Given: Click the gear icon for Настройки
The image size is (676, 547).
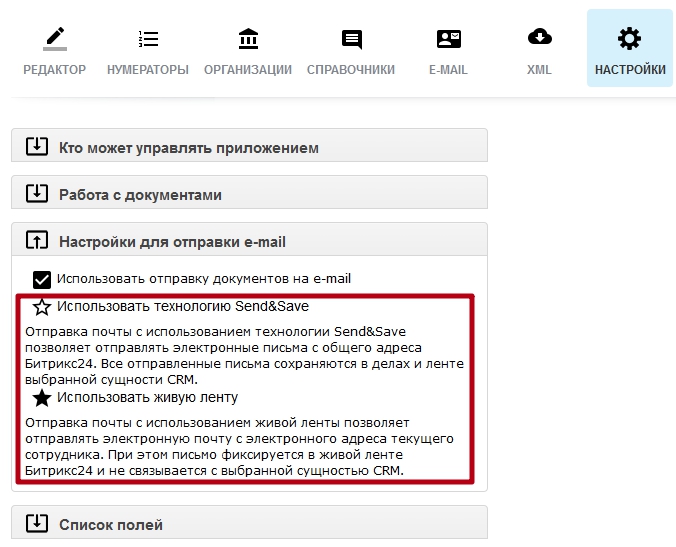Looking at the screenshot, I should [x=629, y=39].
